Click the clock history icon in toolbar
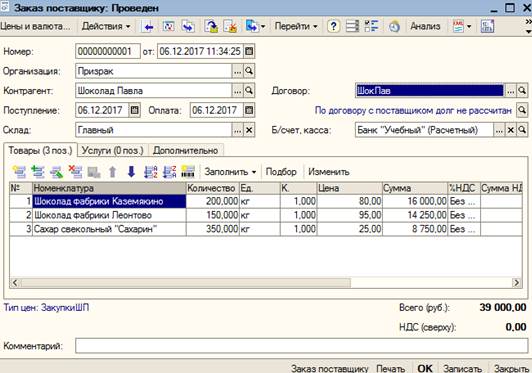532x373 pixels. click(x=394, y=26)
